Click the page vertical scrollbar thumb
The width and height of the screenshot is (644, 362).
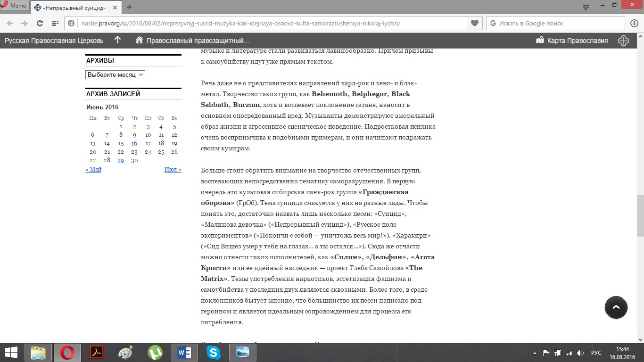(x=640, y=215)
